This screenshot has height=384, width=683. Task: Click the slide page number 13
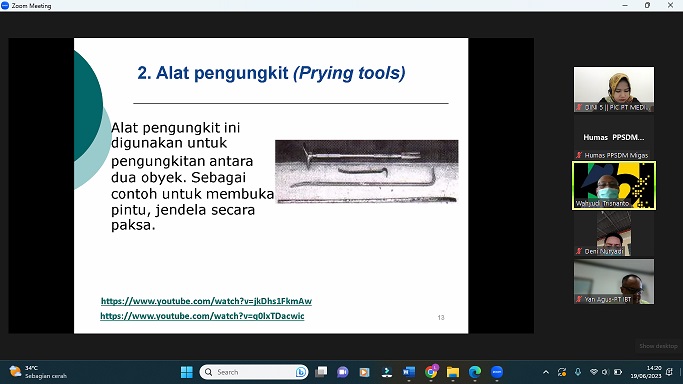click(441, 318)
